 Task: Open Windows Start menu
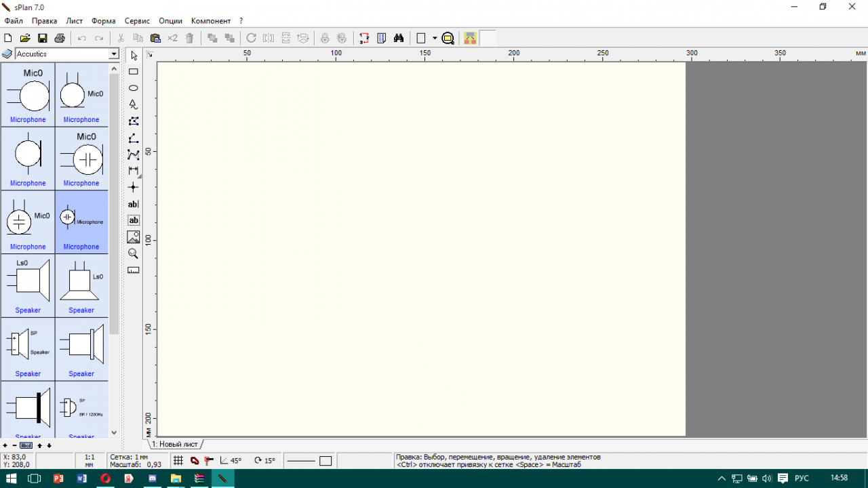pyautogui.click(x=12, y=478)
